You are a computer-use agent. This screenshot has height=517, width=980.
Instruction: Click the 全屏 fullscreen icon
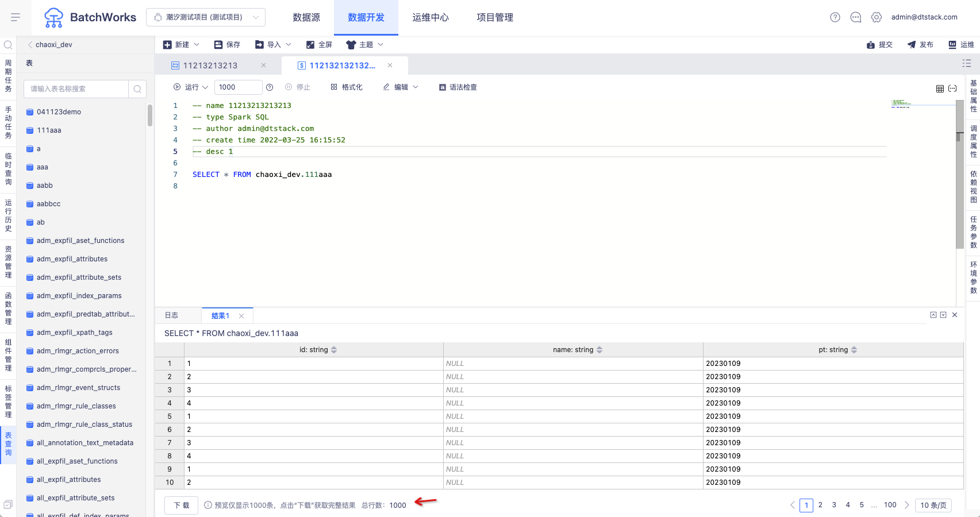pyautogui.click(x=310, y=45)
